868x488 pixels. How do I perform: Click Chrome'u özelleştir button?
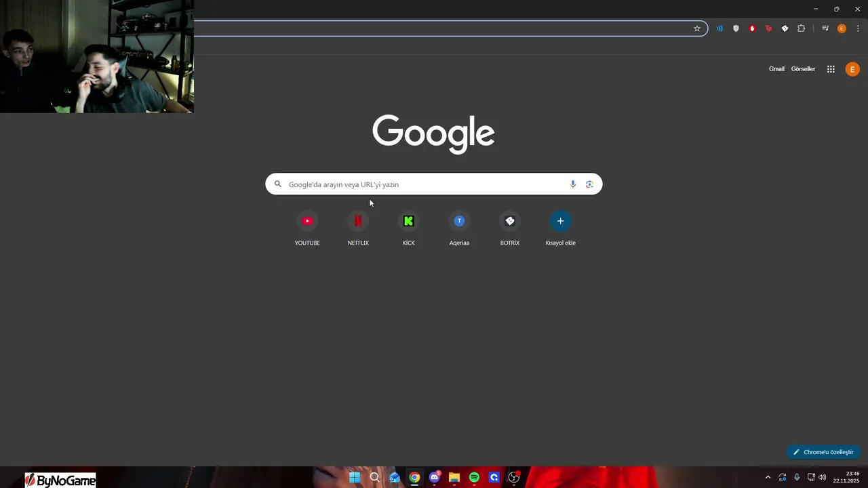coord(823,452)
